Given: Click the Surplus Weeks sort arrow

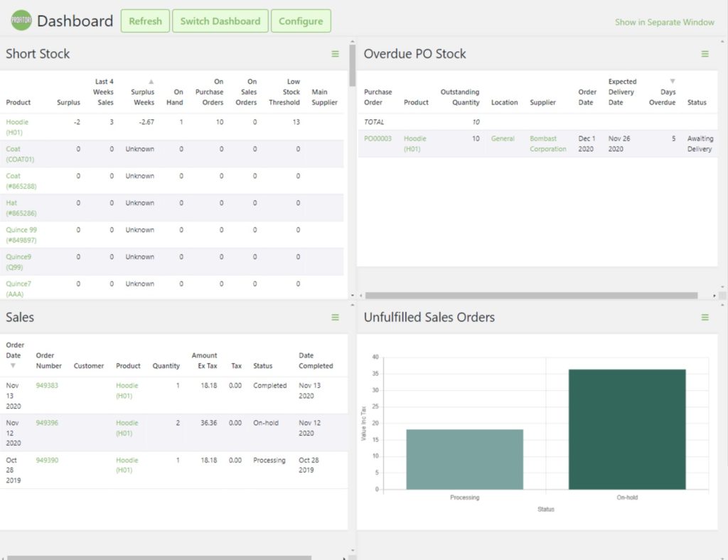Looking at the screenshot, I should coord(151,82).
